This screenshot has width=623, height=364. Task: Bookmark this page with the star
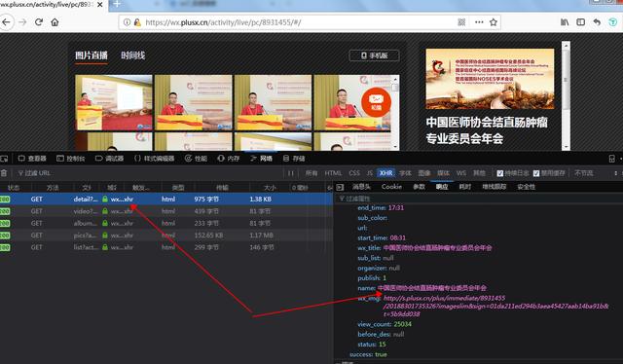tap(494, 22)
